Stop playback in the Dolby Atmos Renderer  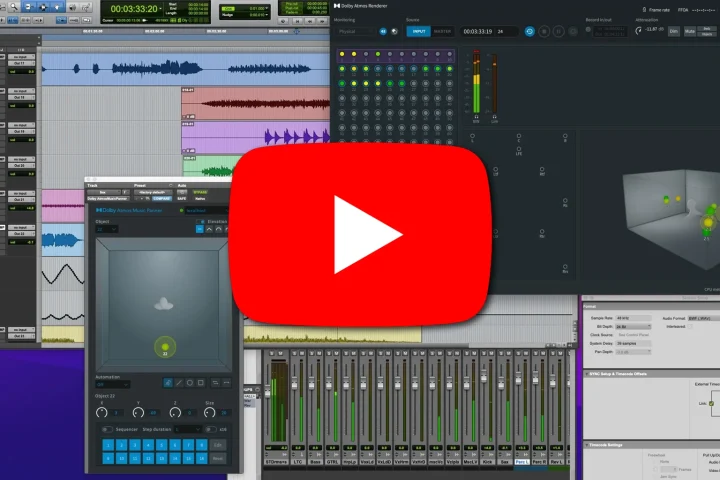[x=544, y=31]
